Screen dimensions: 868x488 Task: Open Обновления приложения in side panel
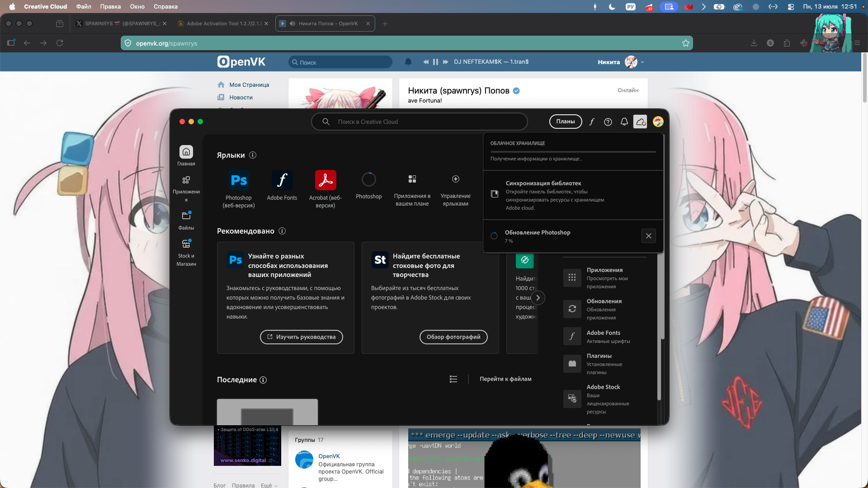pyautogui.click(x=604, y=309)
